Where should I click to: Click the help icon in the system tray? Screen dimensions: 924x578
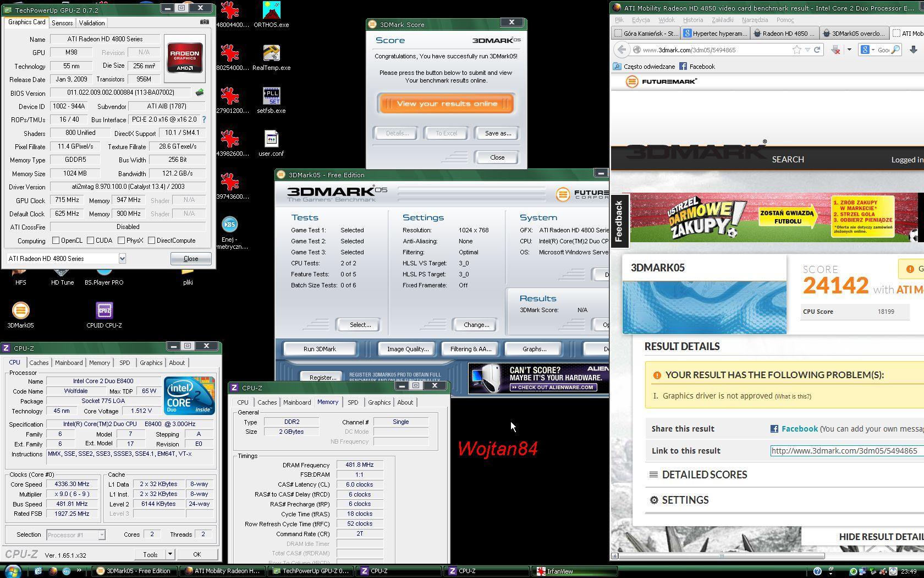(817, 571)
